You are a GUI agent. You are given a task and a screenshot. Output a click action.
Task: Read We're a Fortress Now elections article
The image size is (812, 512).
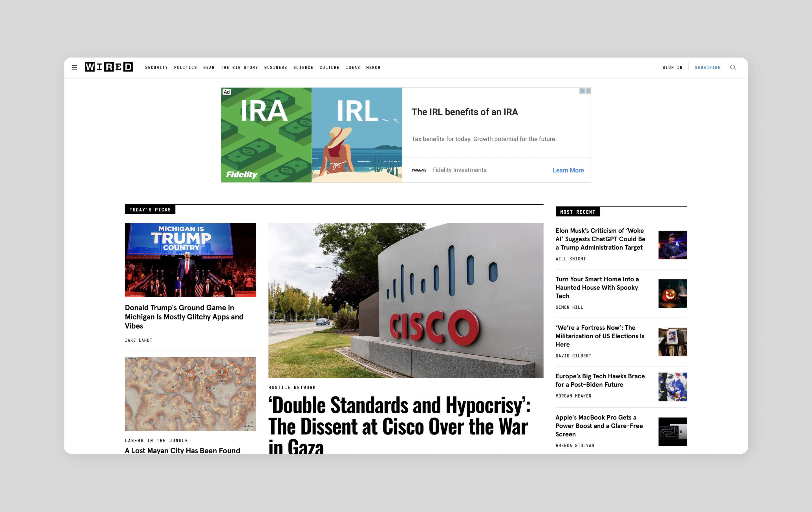pos(600,336)
